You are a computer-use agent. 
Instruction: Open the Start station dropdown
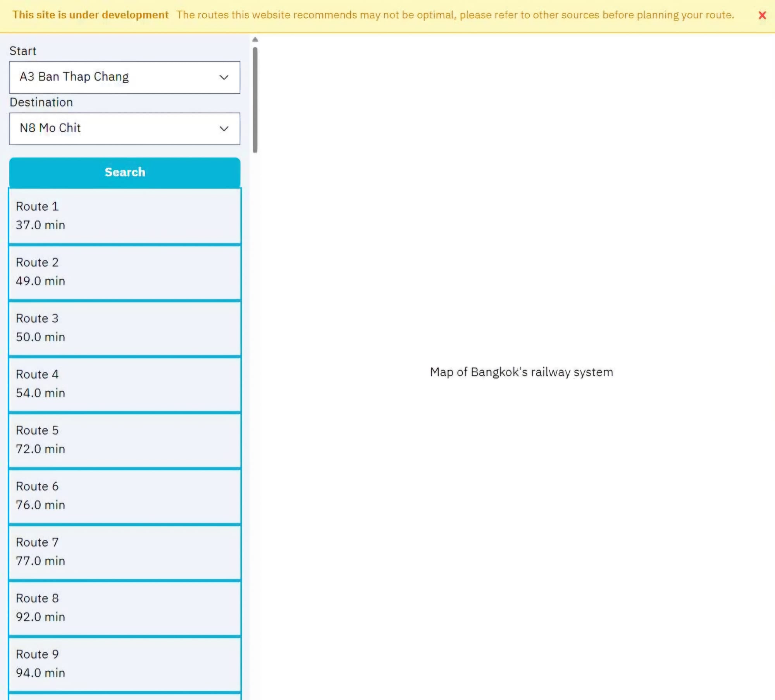124,77
